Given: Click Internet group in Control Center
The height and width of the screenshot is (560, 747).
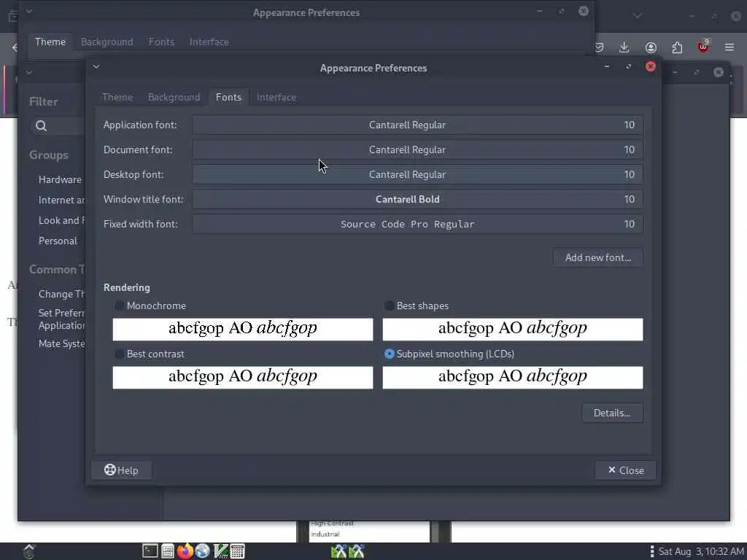Looking at the screenshot, I should [x=61, y=200].
